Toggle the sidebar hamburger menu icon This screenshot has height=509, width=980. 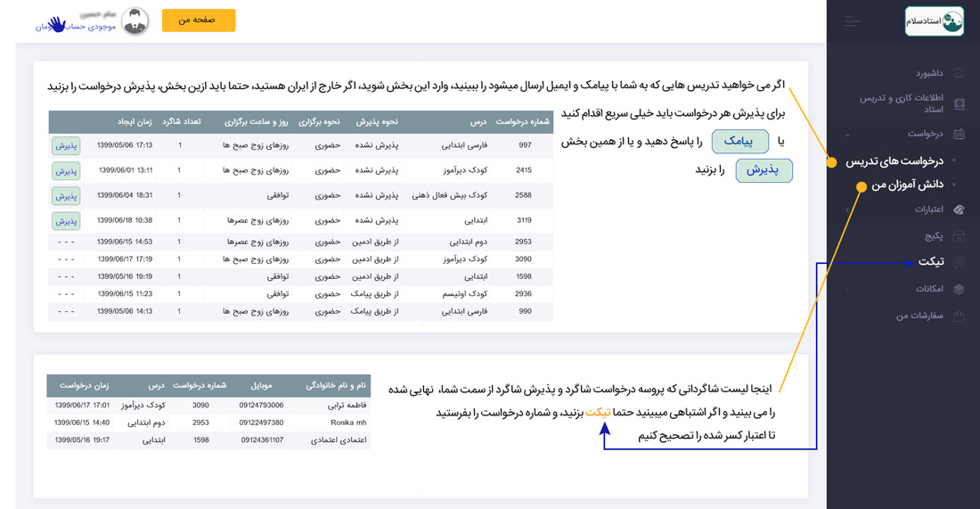point(853,22)
